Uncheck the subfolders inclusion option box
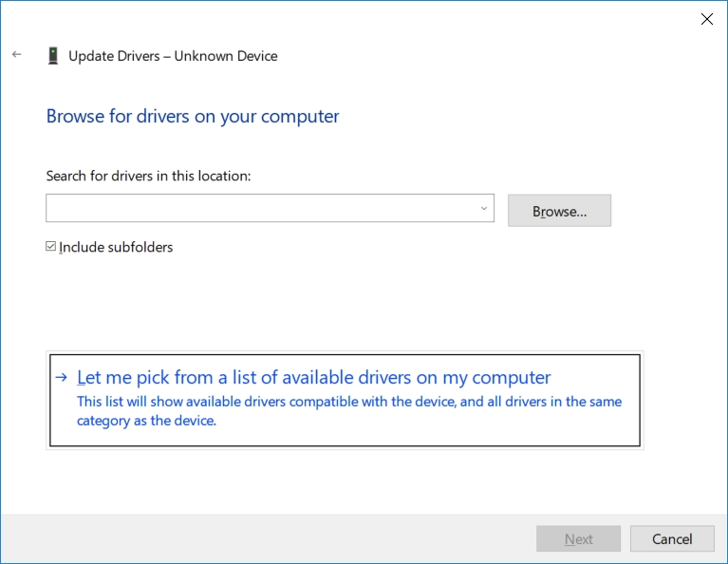This screenshot has width=728, height=564. tap(50, 246)
